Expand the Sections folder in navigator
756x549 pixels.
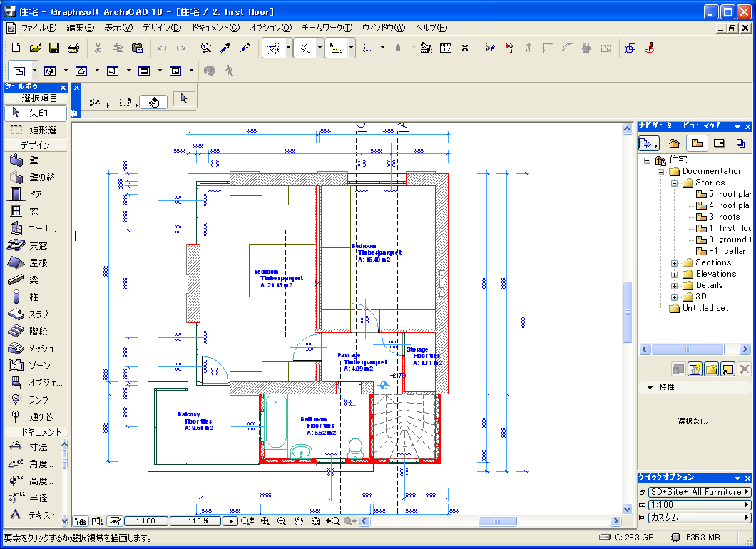(x=675, y=263)
